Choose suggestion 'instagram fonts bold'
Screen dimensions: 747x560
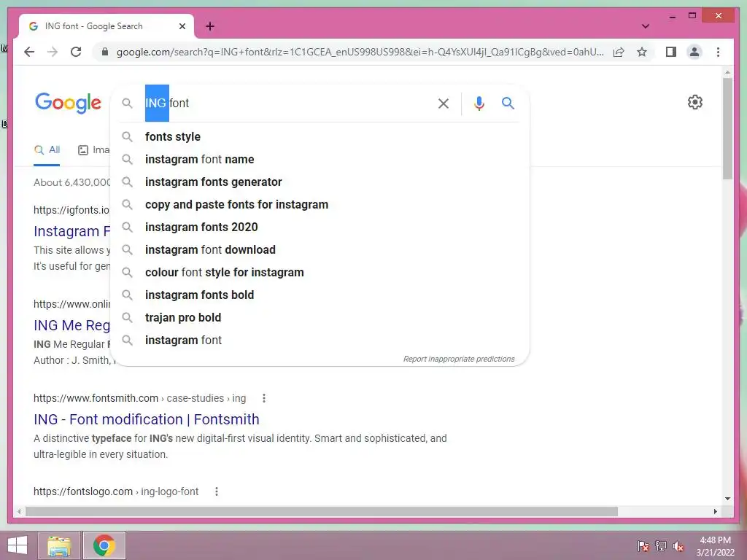(x=320, y=295)
